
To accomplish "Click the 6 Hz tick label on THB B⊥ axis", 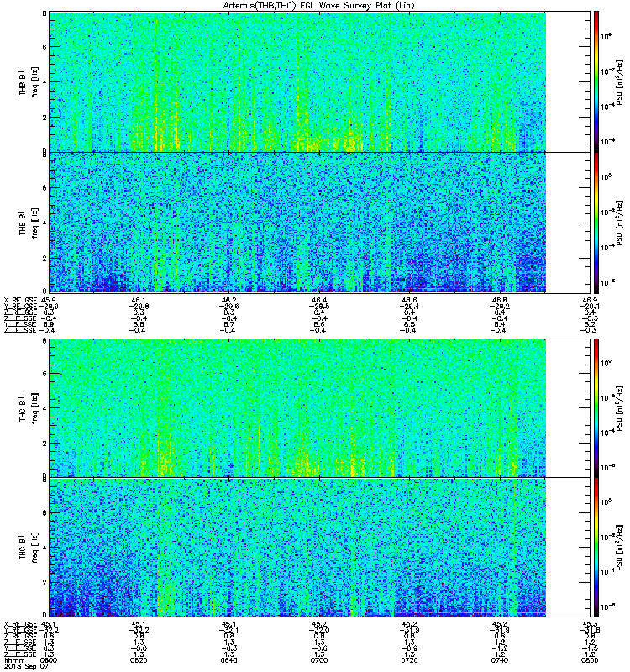I will (45, 47).
